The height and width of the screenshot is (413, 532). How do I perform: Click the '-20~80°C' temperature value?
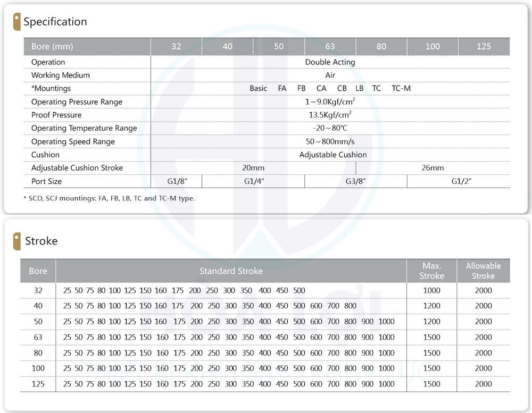point(330,128)
